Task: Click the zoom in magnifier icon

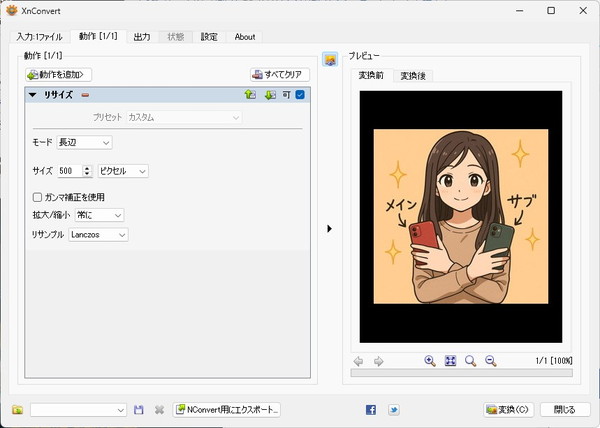Action: coord(430,361)
